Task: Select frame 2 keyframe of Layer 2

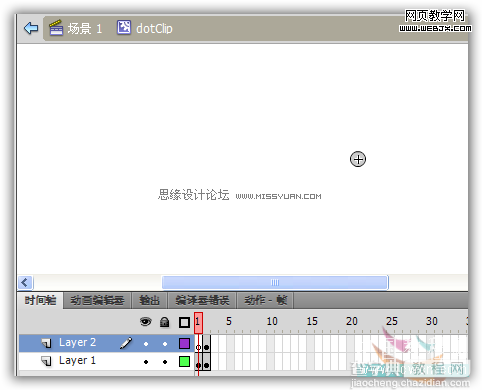Action: [x=207, y=343]
